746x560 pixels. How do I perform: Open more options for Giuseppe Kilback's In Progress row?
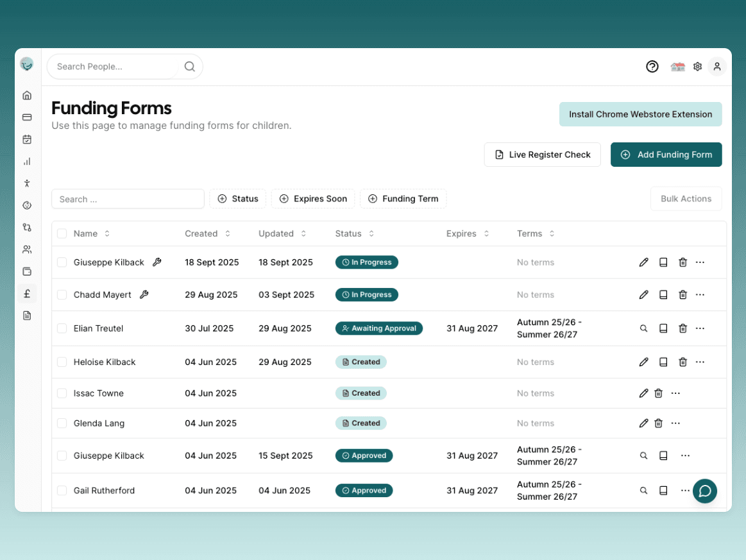[x=700, y=262]
